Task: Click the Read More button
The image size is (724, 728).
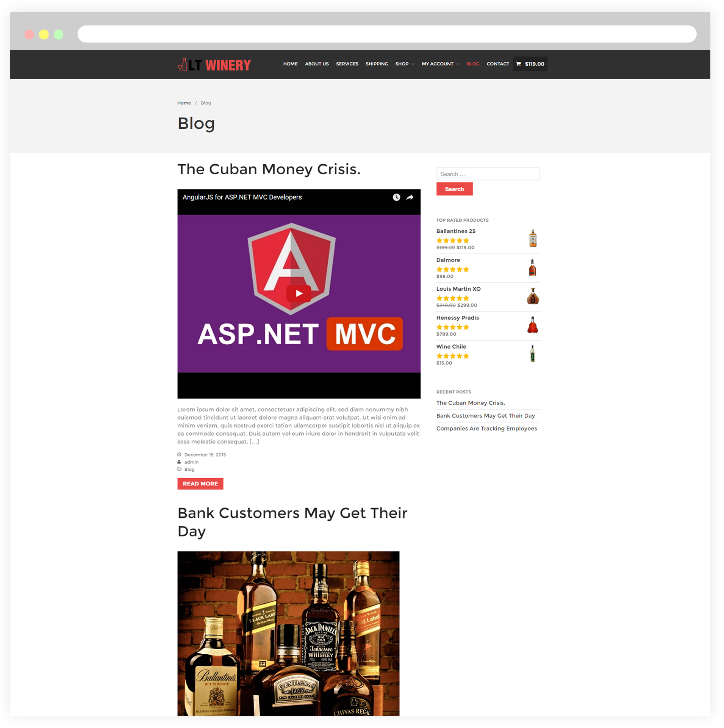Action: (x=200, y=484)
